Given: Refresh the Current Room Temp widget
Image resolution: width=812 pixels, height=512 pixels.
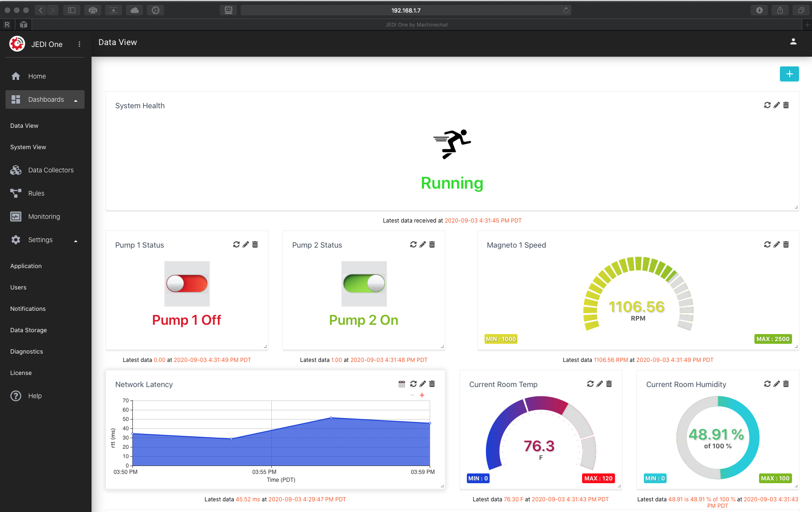Looking at the screenshot, I should (590, 384).
